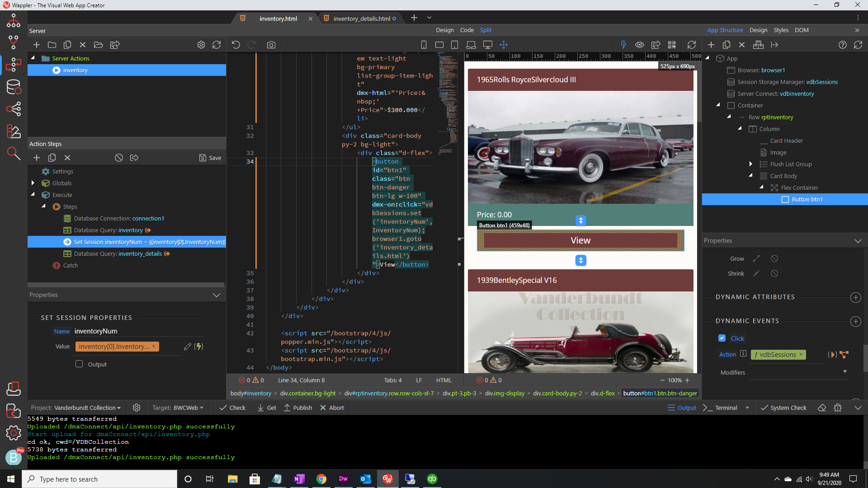This screenshot has height=488, width=868.
Task: Open the Styles panel tab
Action: 781,30
